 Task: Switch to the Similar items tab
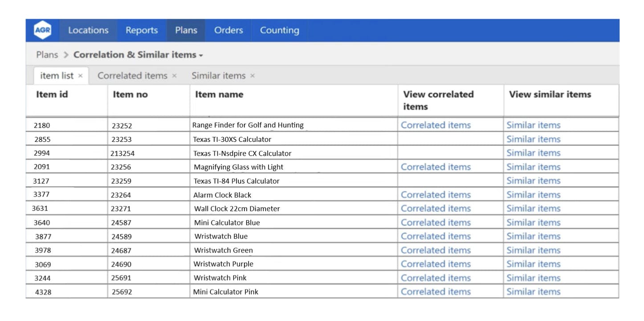(218, 76)
